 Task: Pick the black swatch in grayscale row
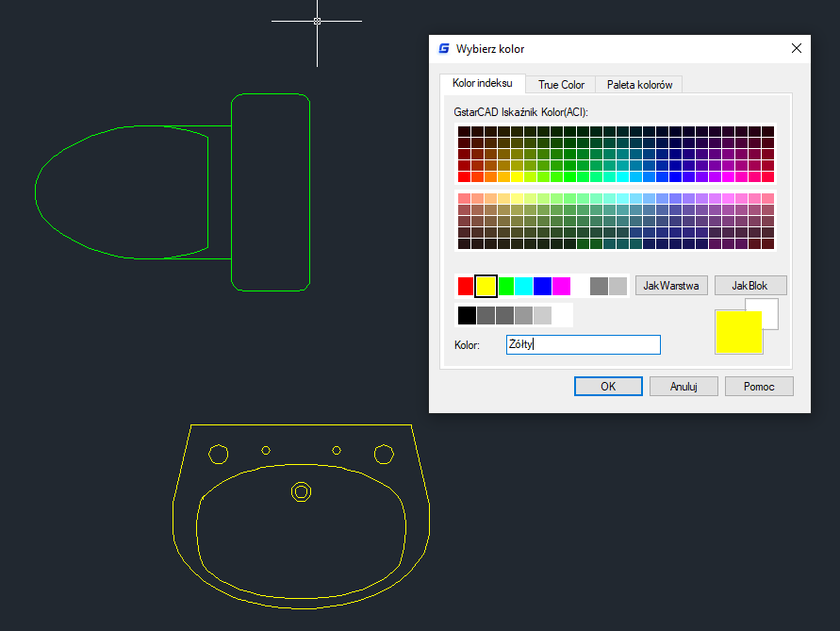[467, 316]
